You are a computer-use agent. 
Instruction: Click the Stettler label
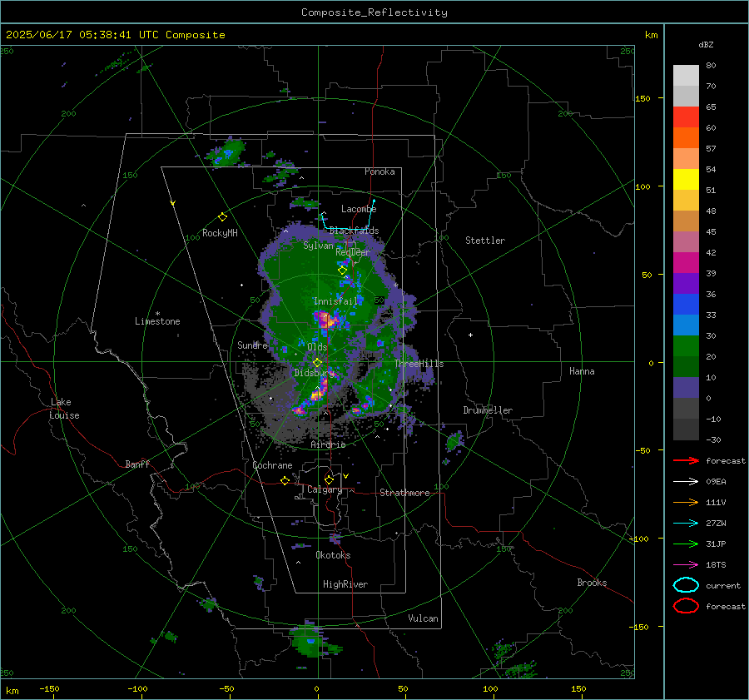[x=485, y=241]
